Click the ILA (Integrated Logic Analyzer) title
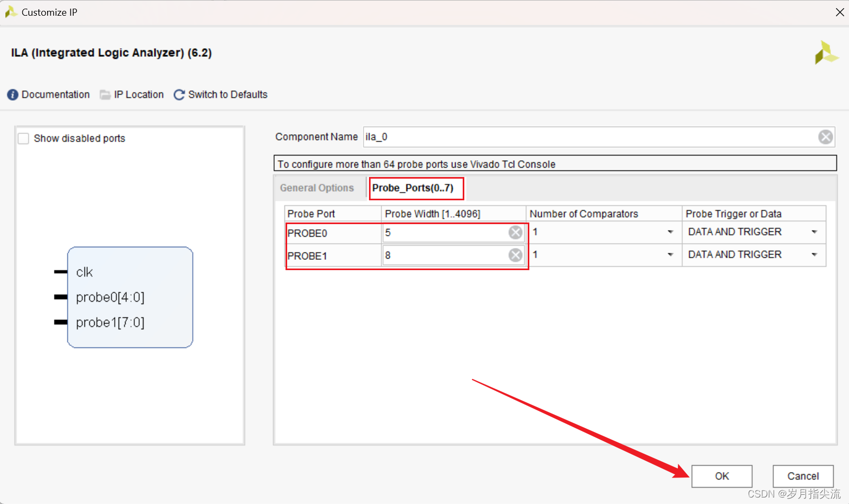 tap(111, 53)
